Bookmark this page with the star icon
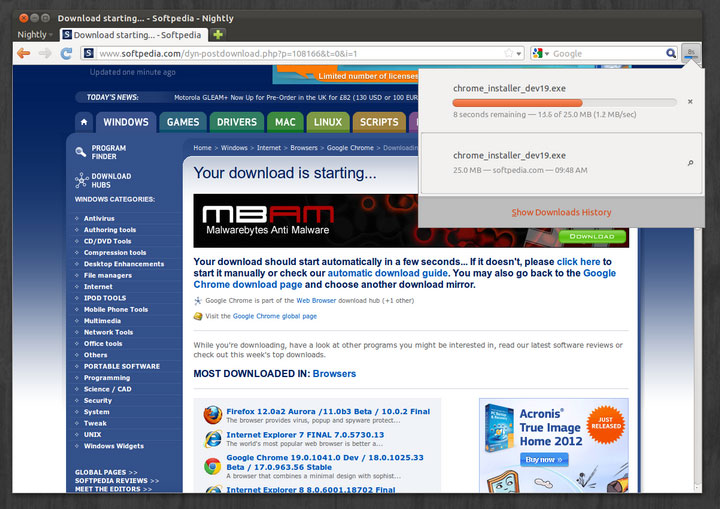 click(508, 53)
